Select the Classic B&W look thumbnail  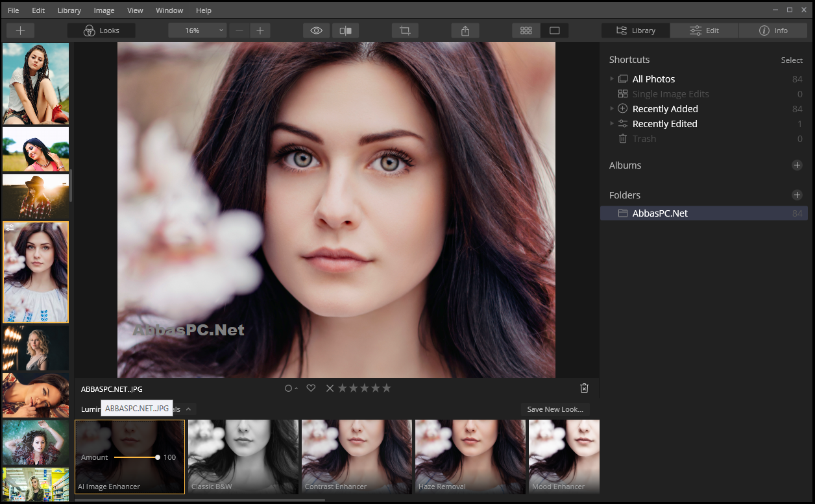pyautogui.click(x=243, y=457)
